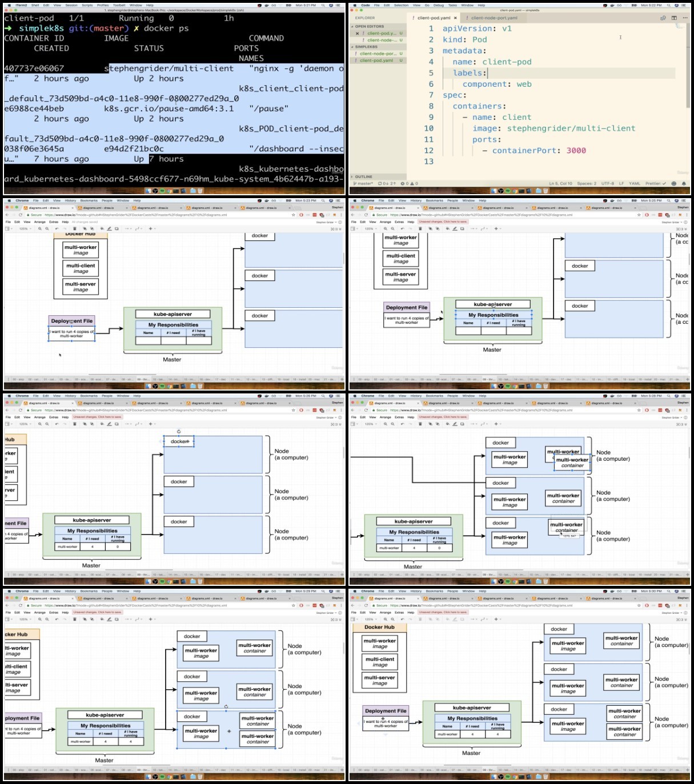Close client-pod.y... entry under OPEN EDITORS
This screenshot has height=784, width=694.
click(x=357, y=33)
